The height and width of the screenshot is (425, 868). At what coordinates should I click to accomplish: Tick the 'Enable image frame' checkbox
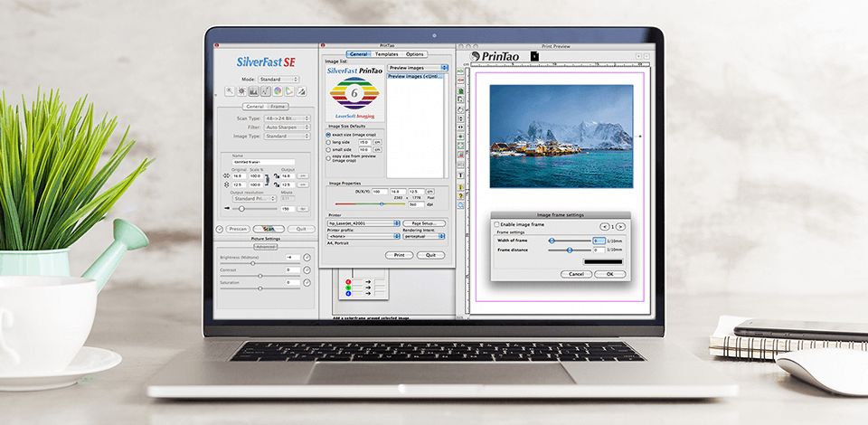(x=496, y=224)
